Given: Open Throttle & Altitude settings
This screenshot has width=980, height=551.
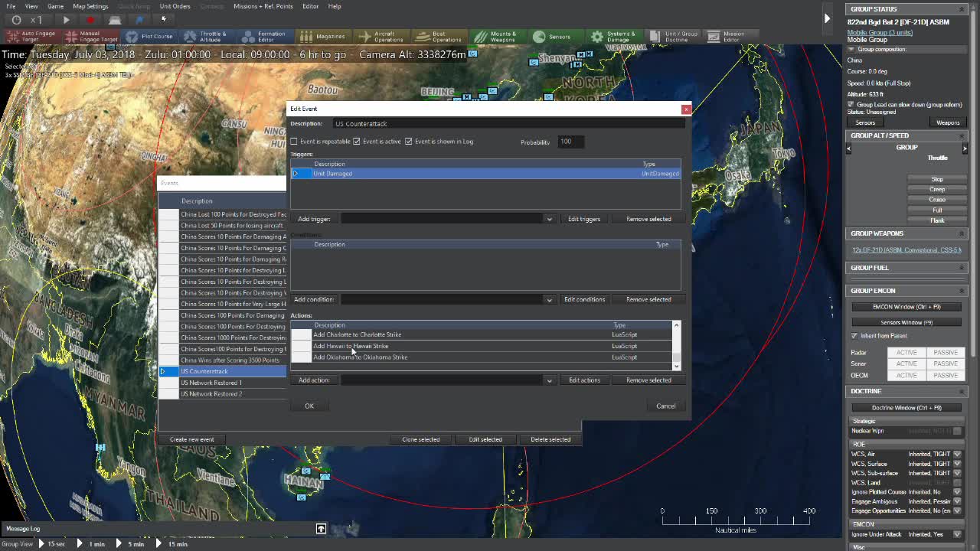Looking at the screenshot, I should tap(206, 36).
